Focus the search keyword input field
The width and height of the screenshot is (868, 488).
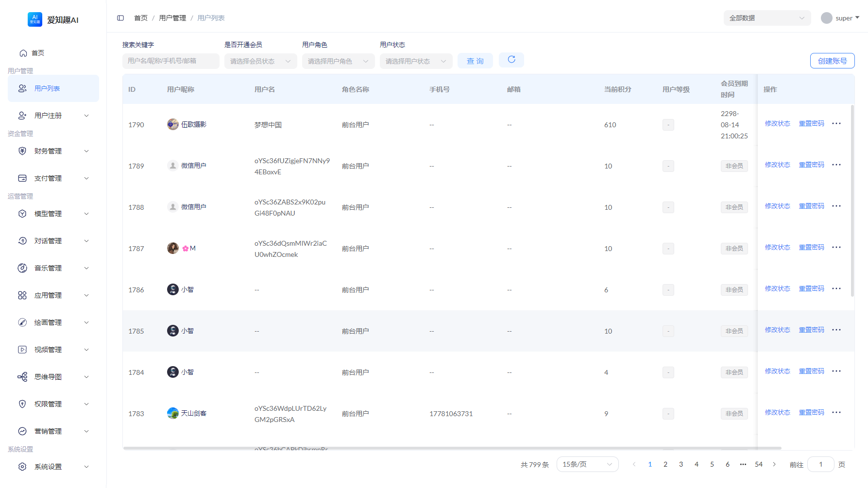click(x=171, y=61)
